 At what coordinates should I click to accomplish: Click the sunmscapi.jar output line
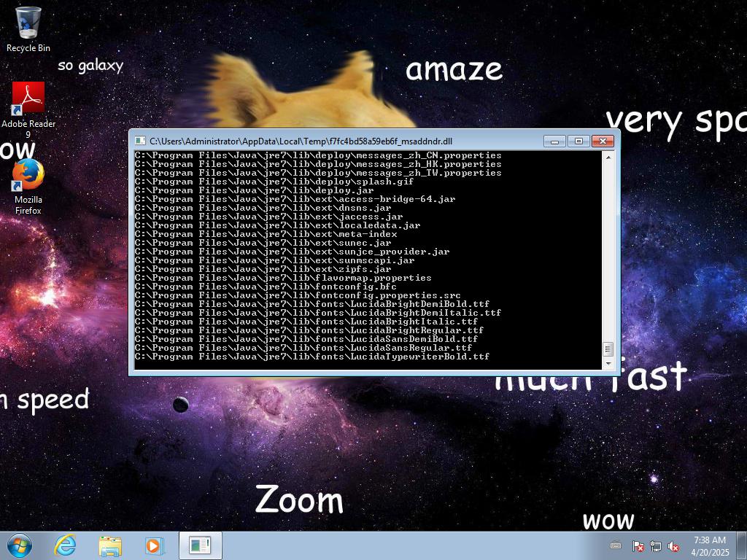[275, 260]
